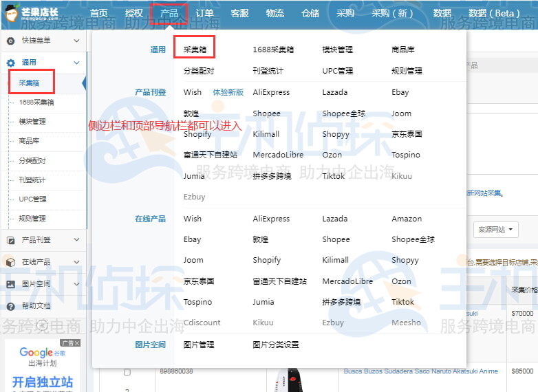This screenshot has height=392, width=538.
Task: Select 规则管理 in the left sidebar
Action: 32,218
